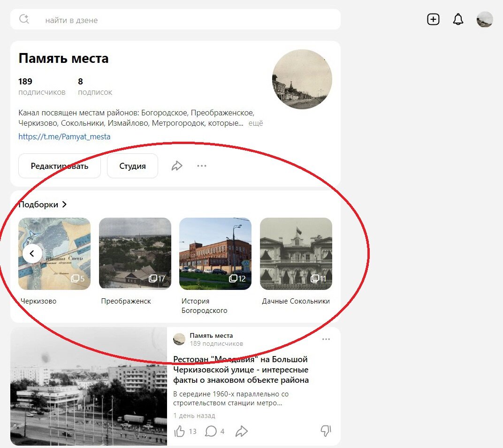503x448 pixels.
Task: Open the three-dots channel options menu
Action: coord(202,166)
